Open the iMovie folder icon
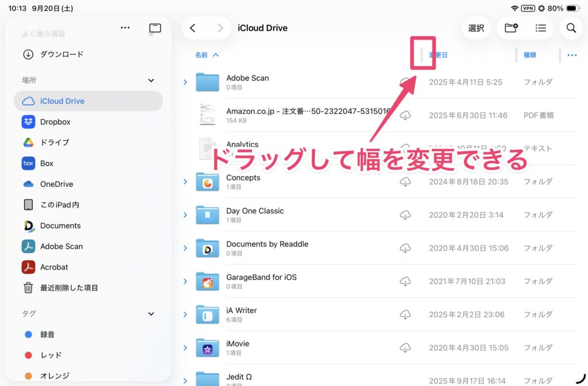The width and height of the screenshot is (588, 386). tap(207, 348)
